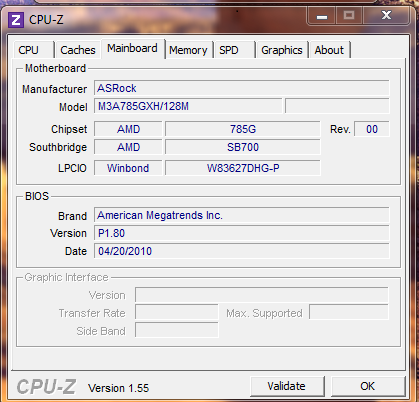Click the 785G chipset value
The height and width of the screenshot is (402, 419).
point(243,129)
